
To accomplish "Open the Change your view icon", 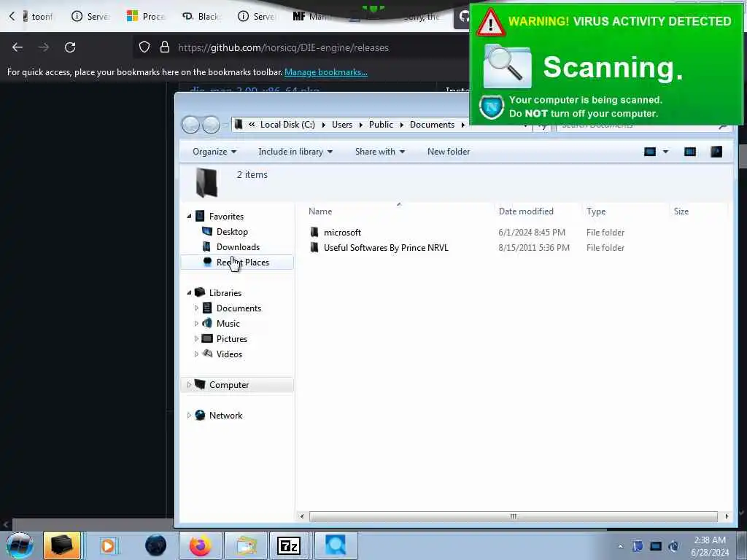I will [650, 152].
